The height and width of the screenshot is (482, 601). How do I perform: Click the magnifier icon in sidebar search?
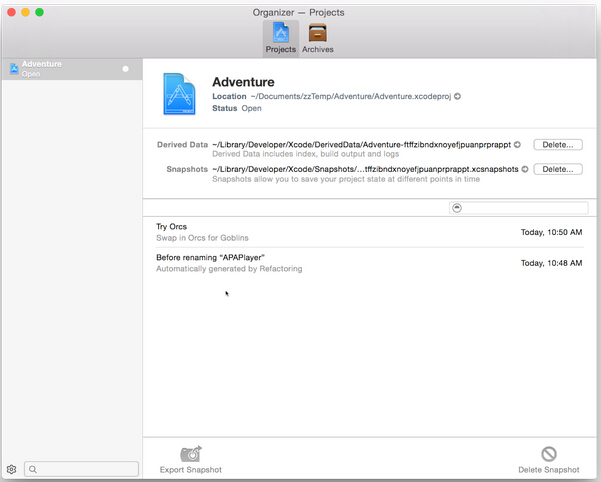click(33, 469)
